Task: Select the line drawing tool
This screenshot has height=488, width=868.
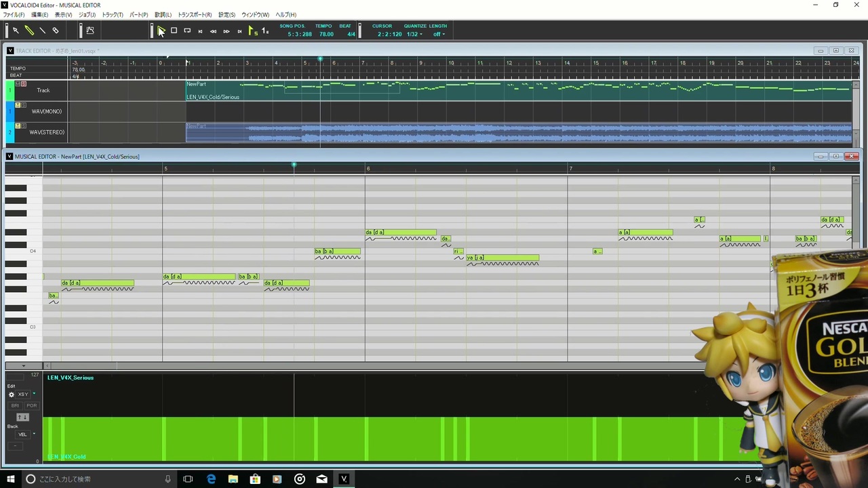Action: point(43,30)
